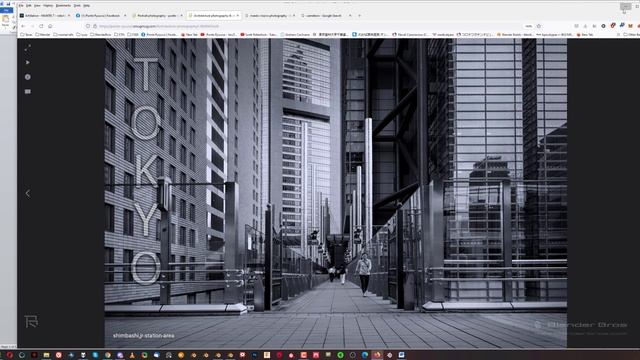Open a new browser tab with plus
Viewport: 640px width, 360px height.
pos(360,16)
